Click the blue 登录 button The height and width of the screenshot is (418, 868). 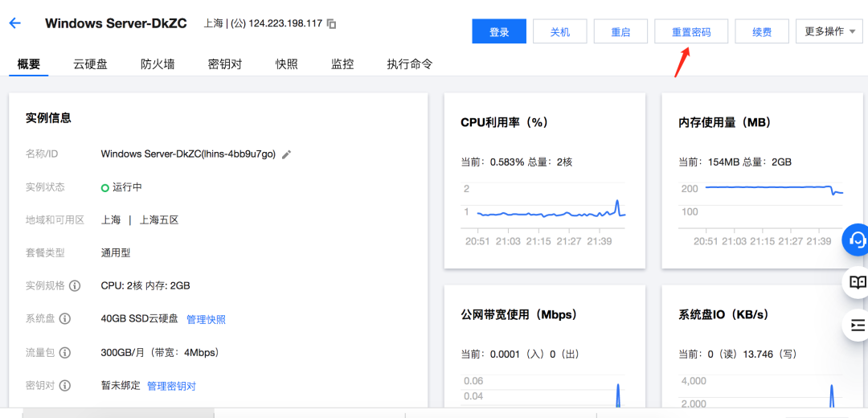[x=499, y=31]
